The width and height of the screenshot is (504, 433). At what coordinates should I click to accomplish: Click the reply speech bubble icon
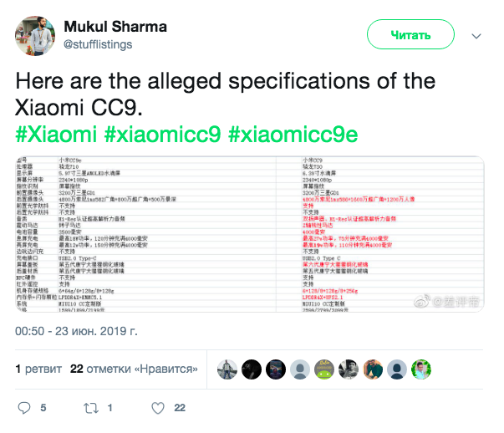tap(24, 408)
